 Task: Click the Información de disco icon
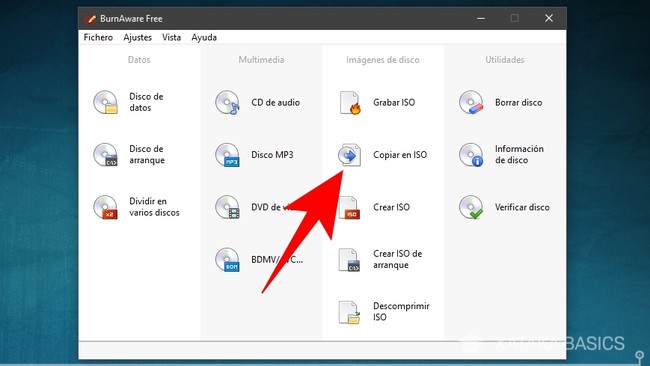pos(471,155)
